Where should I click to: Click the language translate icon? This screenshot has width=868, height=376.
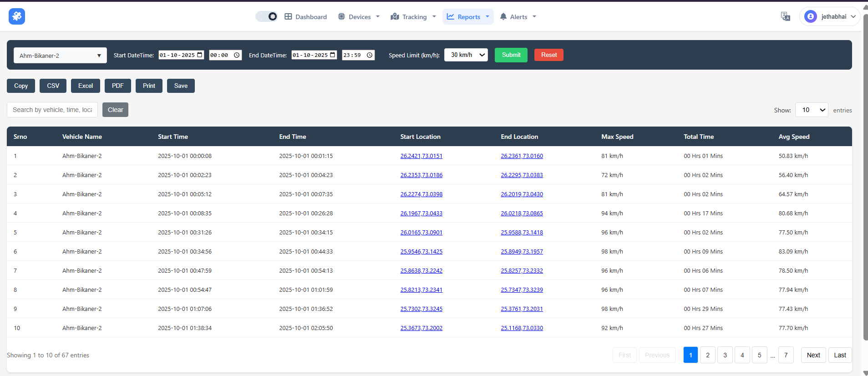coord(785,17)
